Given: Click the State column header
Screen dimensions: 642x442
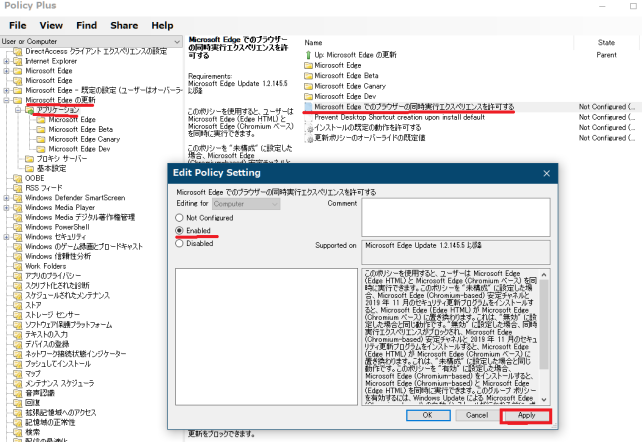Looking at the screenshot, I should coord(606,43).
